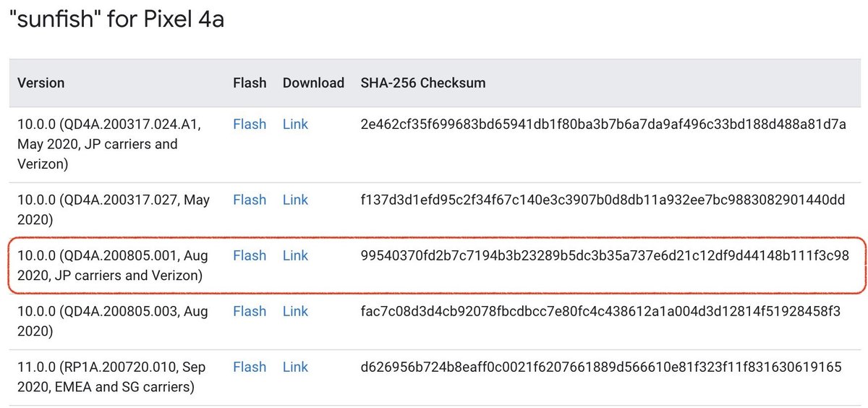The image size is (868, 408).
Task: Flash the highlighted QD4A.200805.001 build
Action: (250, 255)
